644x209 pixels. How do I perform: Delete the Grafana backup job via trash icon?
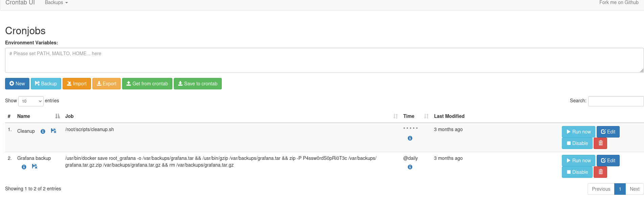click(x=600, y=172)
